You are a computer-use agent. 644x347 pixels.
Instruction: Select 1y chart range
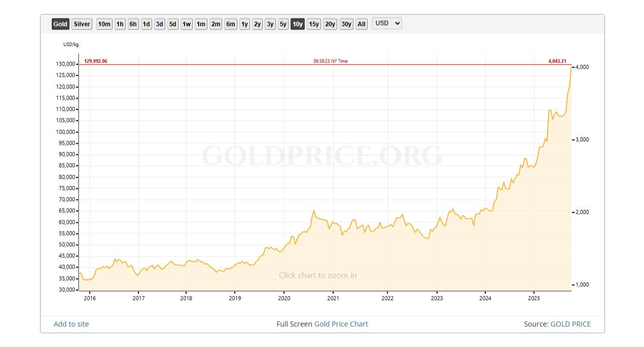[x=244, y=24]
